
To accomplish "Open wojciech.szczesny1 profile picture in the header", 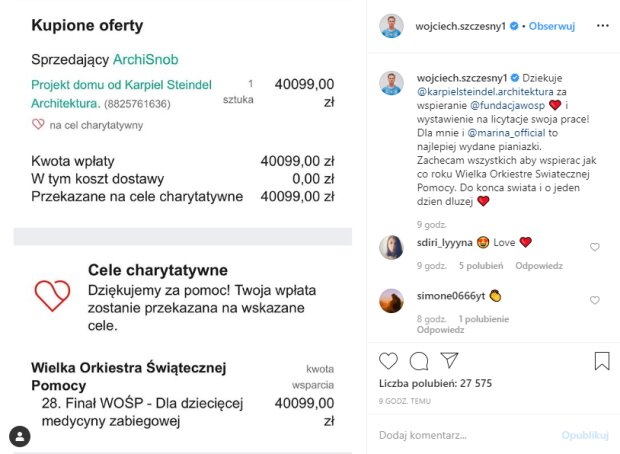I will (x=392, y=24).
